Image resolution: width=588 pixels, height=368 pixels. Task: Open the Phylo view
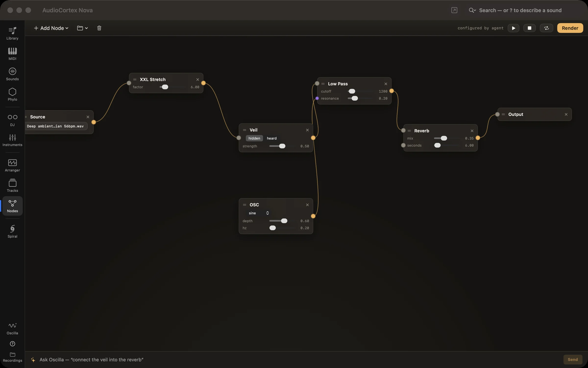coord(12,94)
